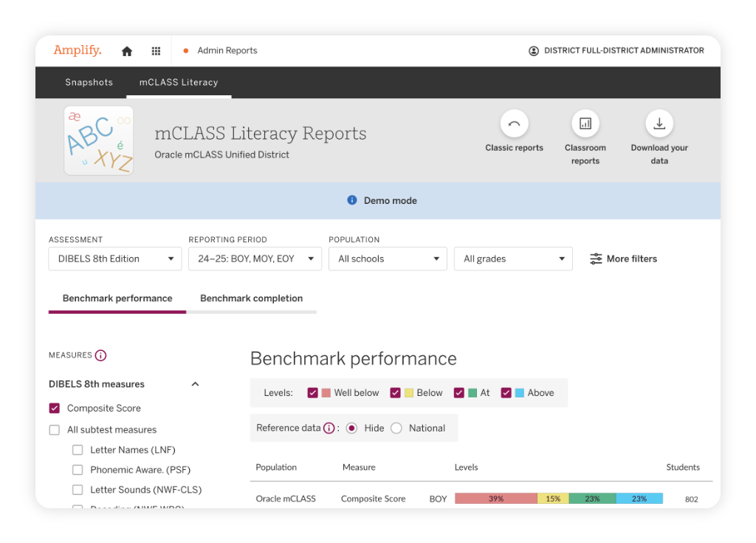Viewport: 756px width, 543px height.
Task: Open the Benchmark completion tab
Action: [x=251, y=298]
